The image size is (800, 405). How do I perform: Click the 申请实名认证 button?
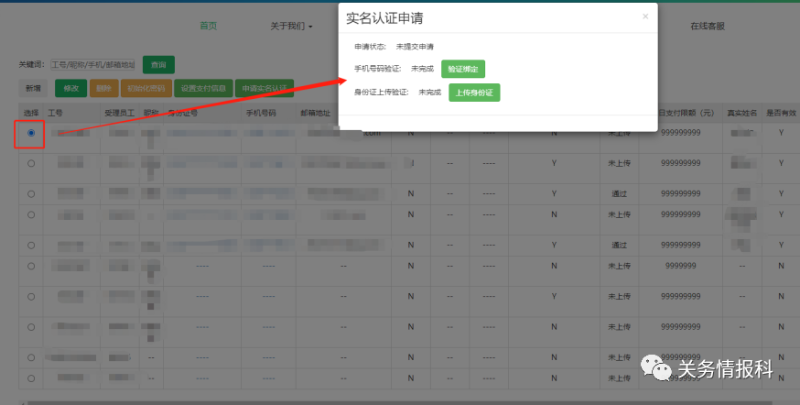pyautogui.click(x=265, y=88)
